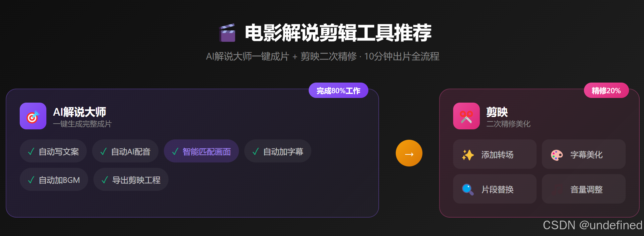Toggle the 自动AI配音 checkmark

coord(103,152)
